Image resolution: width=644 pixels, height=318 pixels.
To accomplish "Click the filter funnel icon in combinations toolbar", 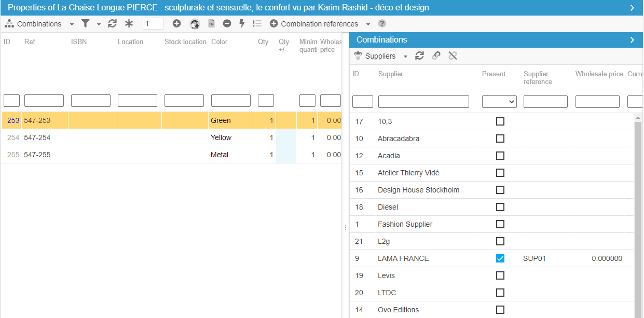I will click(x=86, y=24).
